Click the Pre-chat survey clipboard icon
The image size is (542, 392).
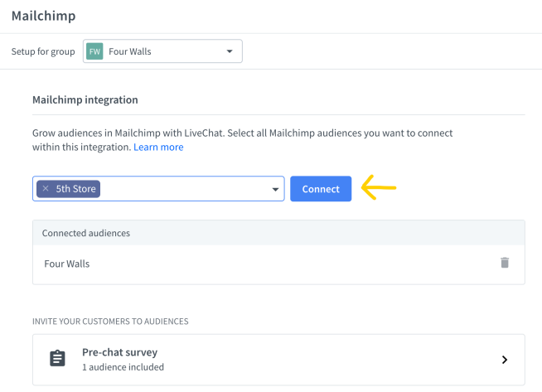pyautogui.click(x=57, y=359)
